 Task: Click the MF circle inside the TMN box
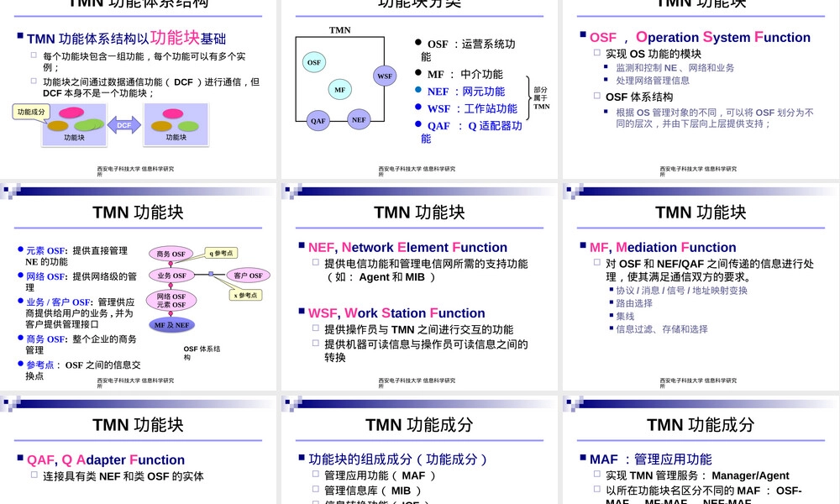(339, 89)
